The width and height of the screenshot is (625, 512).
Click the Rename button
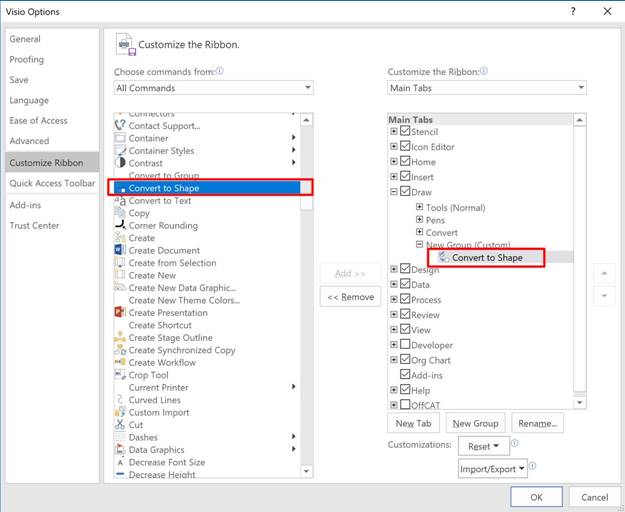point(538,423)
